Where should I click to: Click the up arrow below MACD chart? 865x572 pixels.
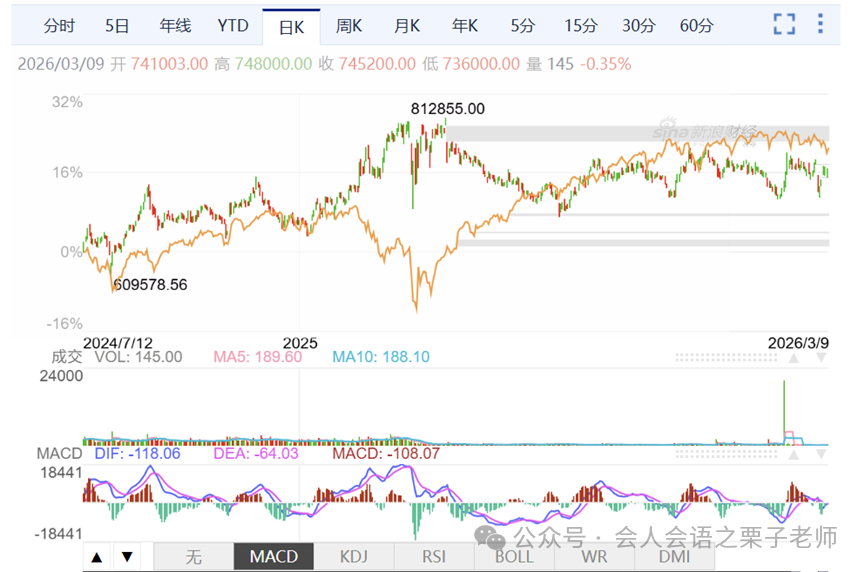coord(97,557)
